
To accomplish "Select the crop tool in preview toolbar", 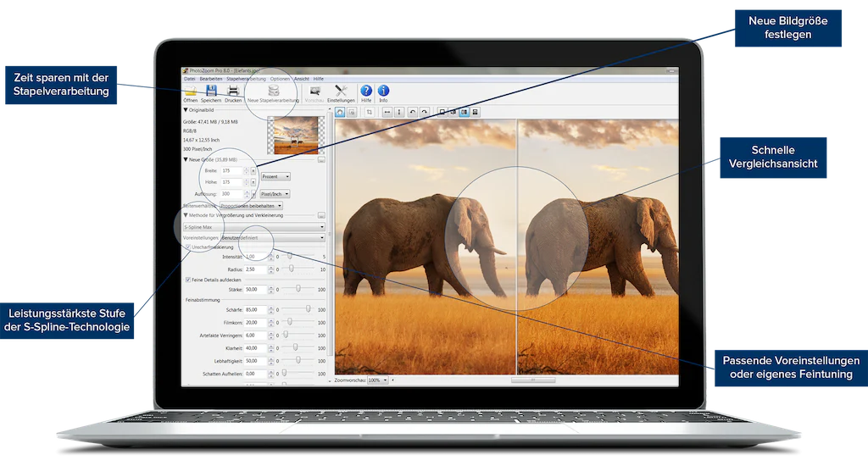I will pyautogui.click(x=370, y=113).
